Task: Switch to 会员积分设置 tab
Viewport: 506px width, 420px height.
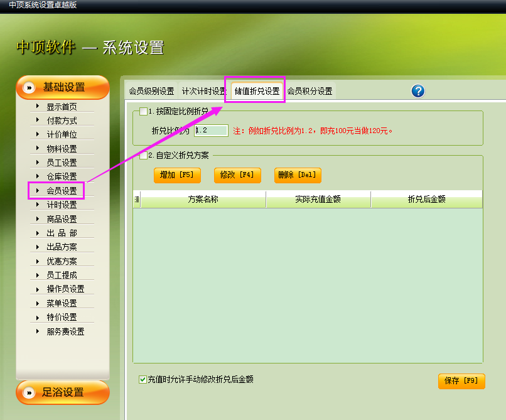Action: point(310,91)
